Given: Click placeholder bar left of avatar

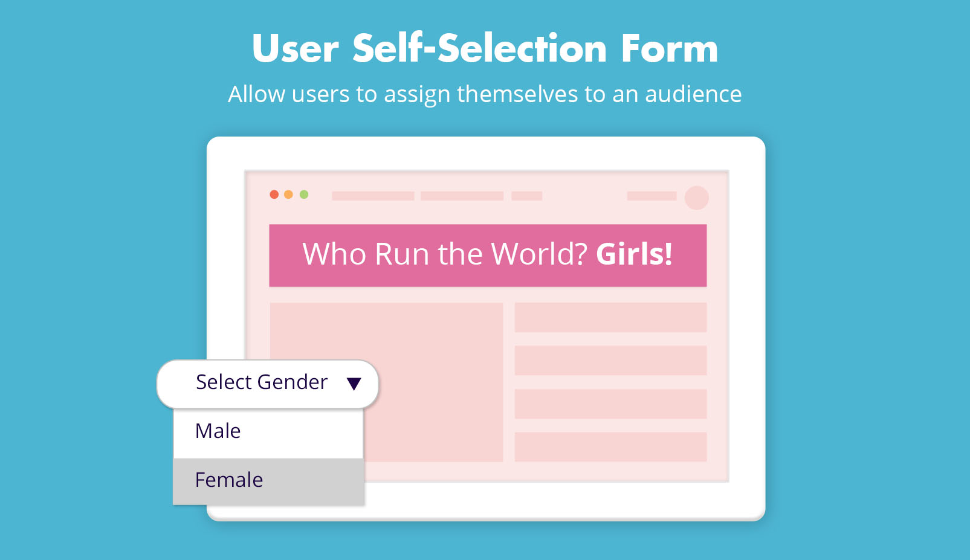Looking at the screenshot, I should tap(652, 196).
